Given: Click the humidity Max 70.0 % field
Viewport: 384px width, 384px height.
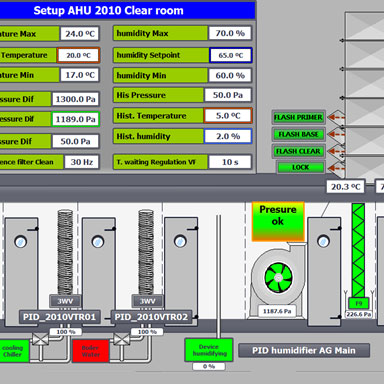Looking at the screenshot, I should coord(230,33).
